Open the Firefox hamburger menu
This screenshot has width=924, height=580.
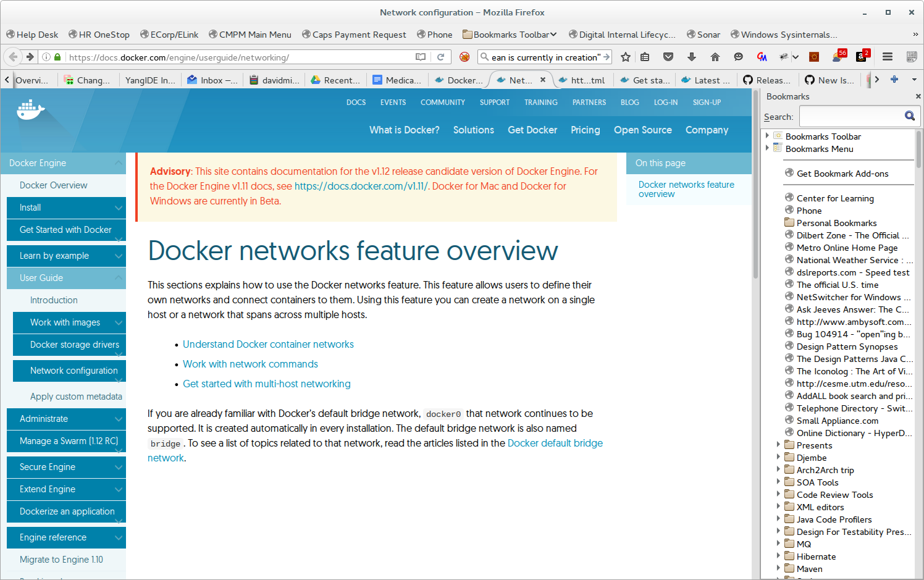[888, 57]
